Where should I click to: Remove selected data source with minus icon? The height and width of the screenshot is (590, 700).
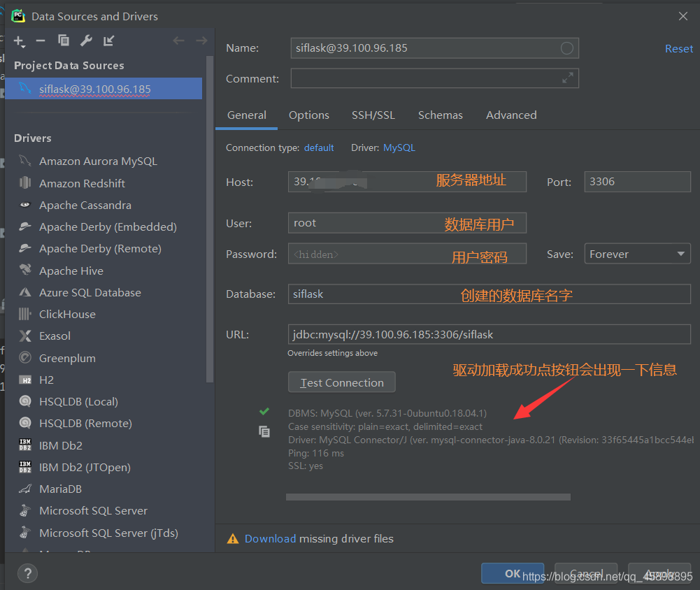point(41,41)
